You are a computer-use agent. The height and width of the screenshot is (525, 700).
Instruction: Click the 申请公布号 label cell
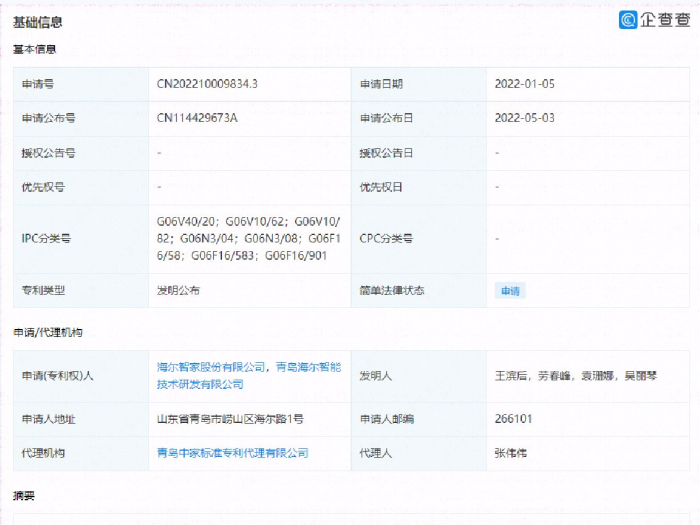click(x=81, y=118)
